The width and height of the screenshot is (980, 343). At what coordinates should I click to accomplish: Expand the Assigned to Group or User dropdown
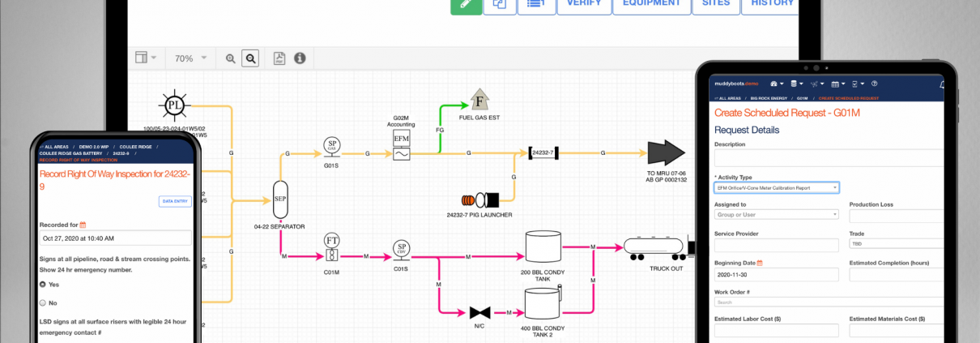[776, 214]
